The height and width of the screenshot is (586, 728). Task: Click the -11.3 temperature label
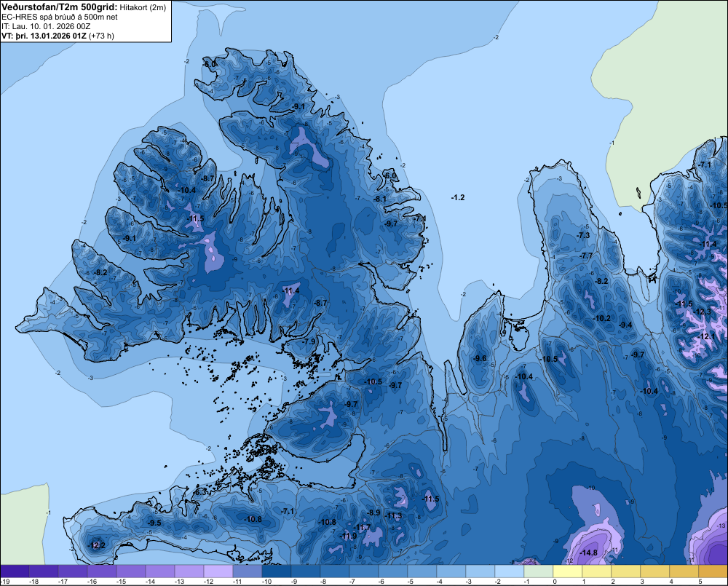tap(394, 515)
